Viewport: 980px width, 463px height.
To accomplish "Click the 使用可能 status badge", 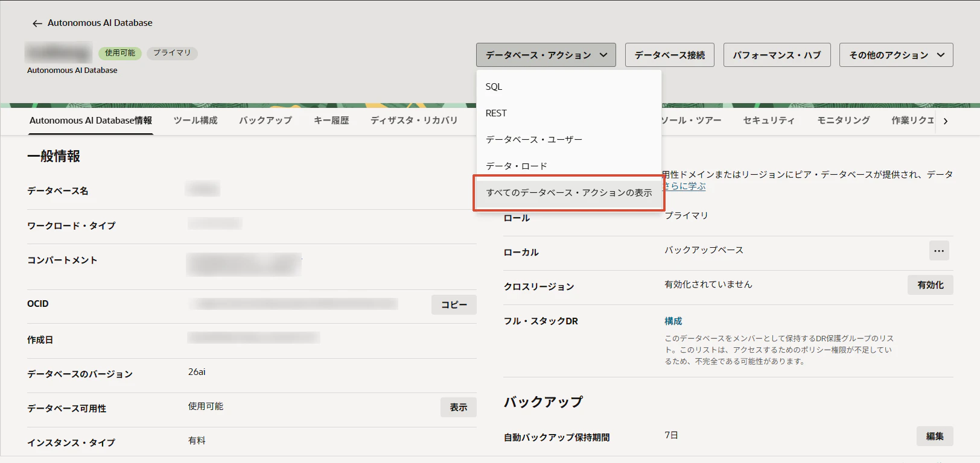I will click(120, 53).
